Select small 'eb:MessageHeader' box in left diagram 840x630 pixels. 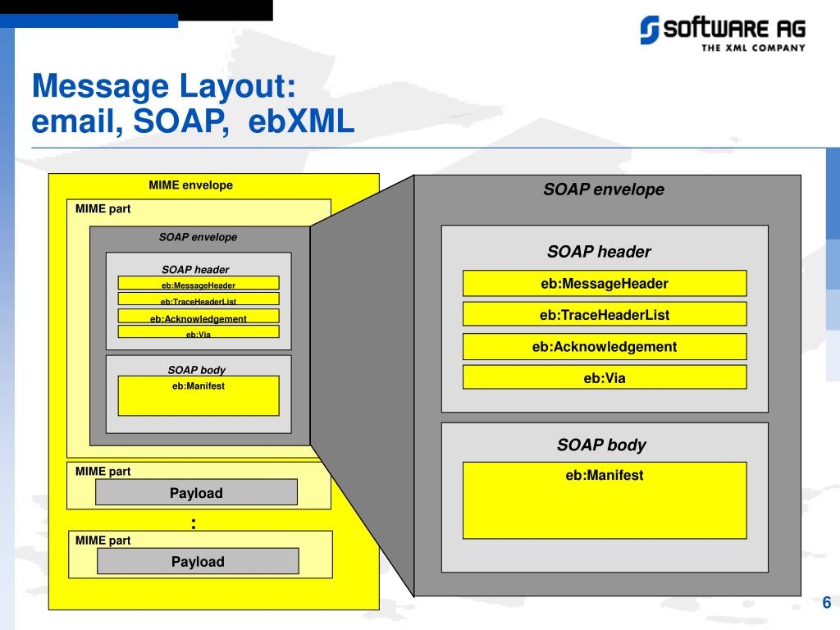tap(199, 283)
